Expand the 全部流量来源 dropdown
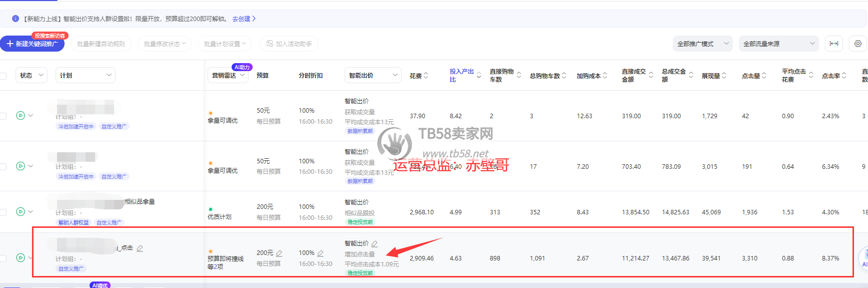 [x=778, y=44]
